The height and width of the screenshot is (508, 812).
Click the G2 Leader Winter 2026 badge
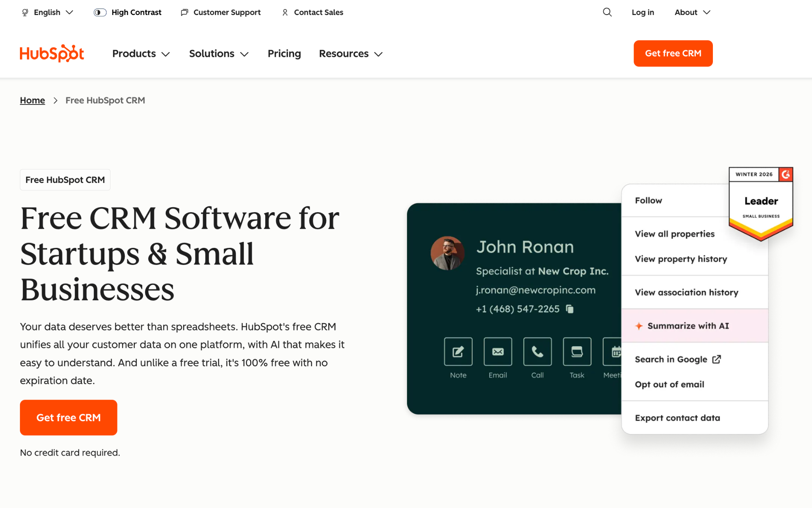(x=761, y=204)
